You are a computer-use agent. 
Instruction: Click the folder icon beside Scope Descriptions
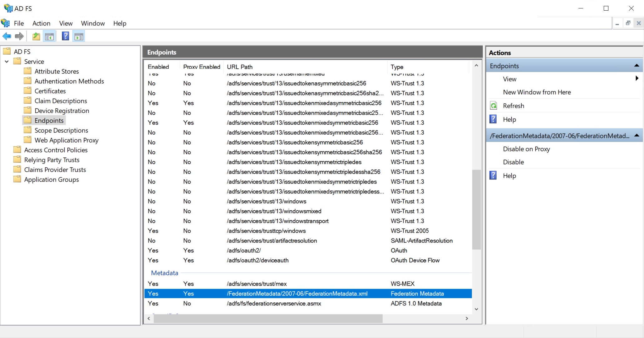click(27, 130)
